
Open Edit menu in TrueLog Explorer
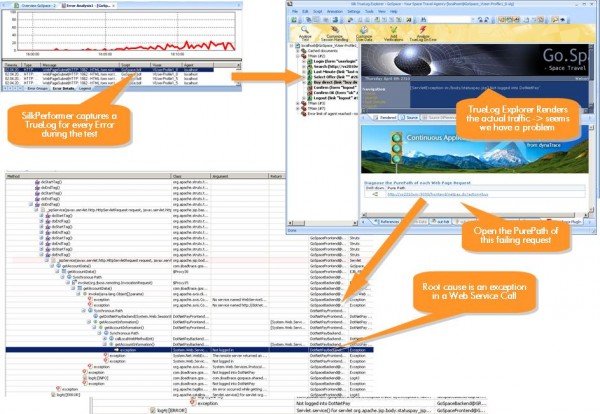click(305, 11)
